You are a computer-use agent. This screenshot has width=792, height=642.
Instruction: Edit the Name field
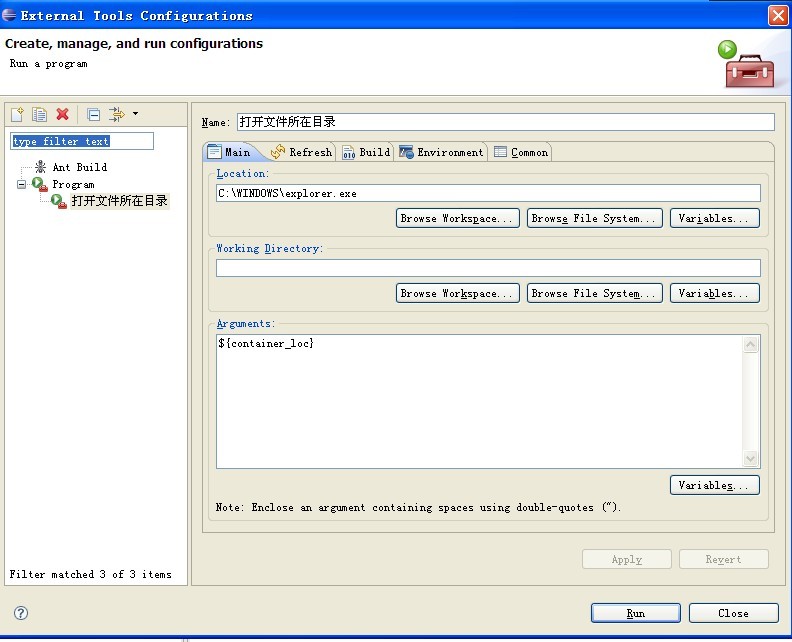[506, 122]
